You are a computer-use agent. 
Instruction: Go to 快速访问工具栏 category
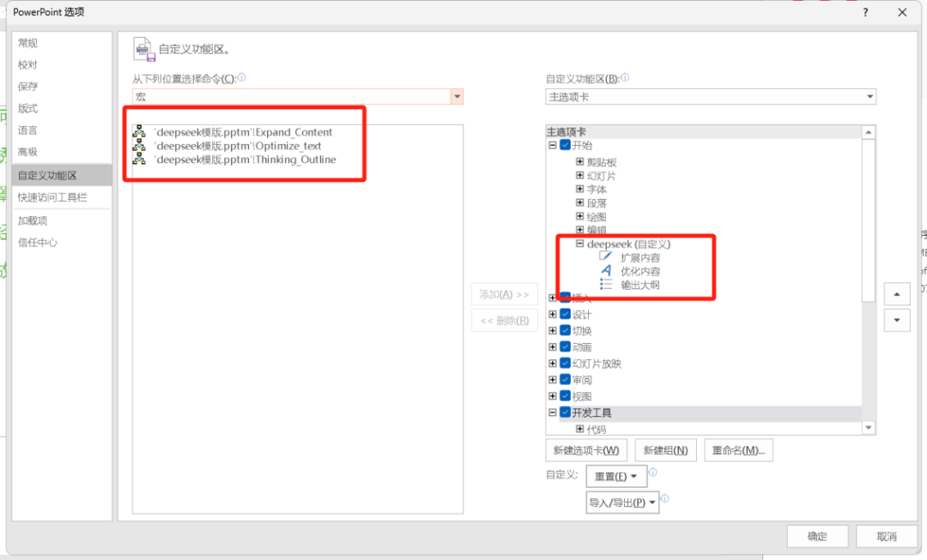pyautogui.click(x=62, y=197)
